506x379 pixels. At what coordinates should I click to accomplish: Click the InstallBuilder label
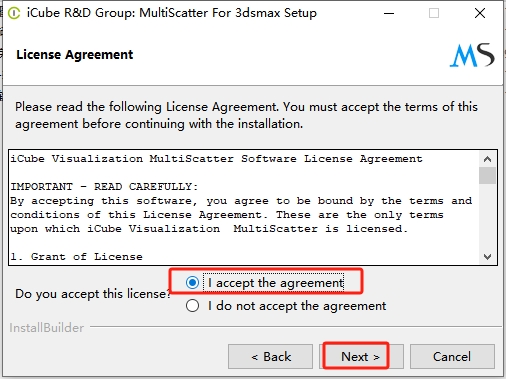(47, 328)
